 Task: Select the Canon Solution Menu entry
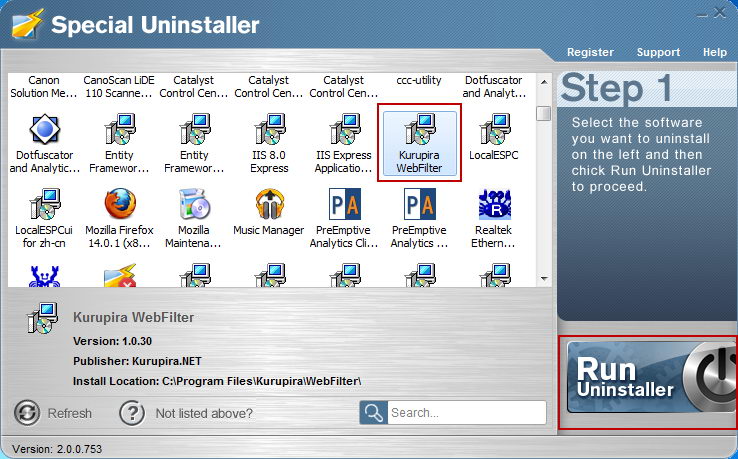click(x=43, y=87)
